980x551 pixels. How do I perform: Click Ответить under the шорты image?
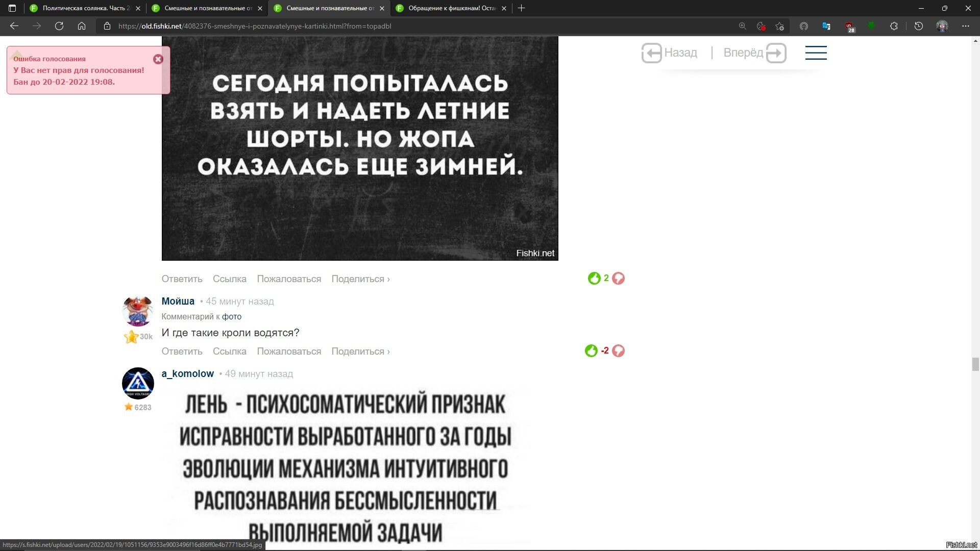click(x=182, y=279)
